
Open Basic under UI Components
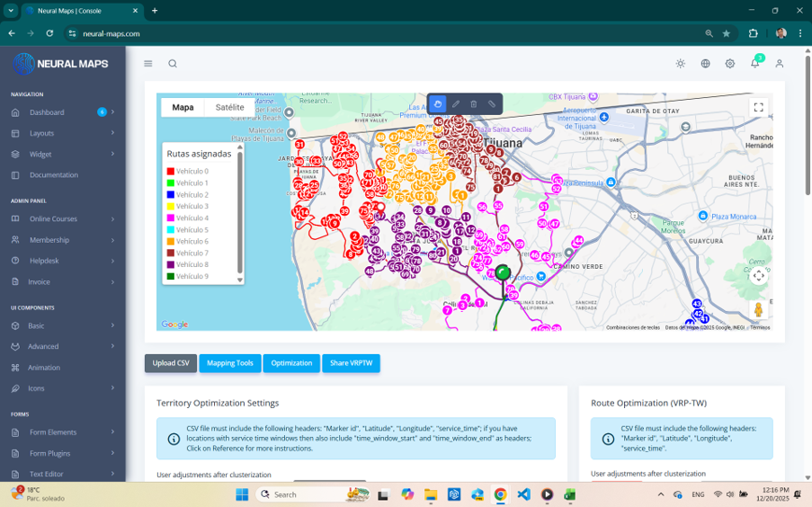click(36, 325)
